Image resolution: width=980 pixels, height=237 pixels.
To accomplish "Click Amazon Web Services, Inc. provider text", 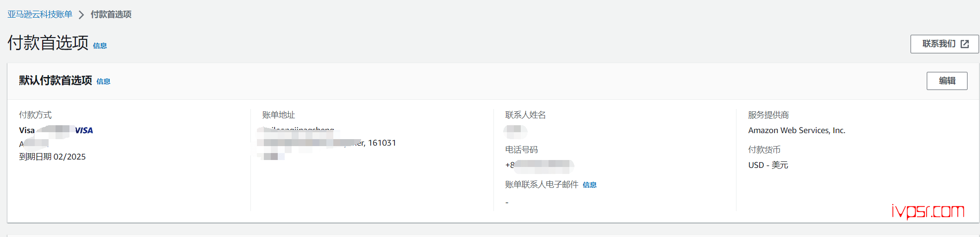I will [797, 130].
